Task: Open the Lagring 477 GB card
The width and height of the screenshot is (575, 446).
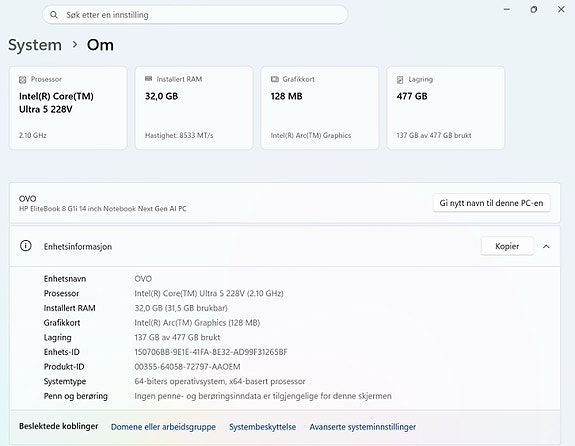Action: tap(446, 108)
